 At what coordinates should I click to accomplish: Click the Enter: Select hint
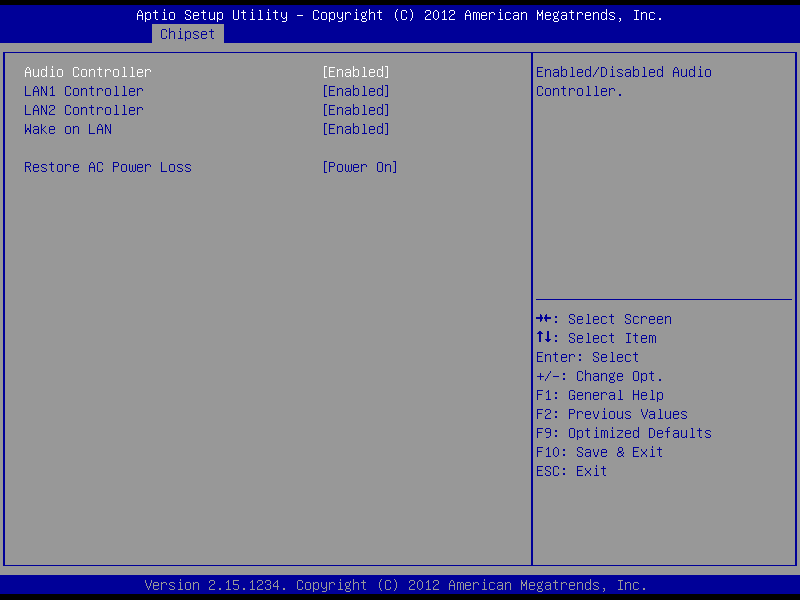[x=587, y=357]
